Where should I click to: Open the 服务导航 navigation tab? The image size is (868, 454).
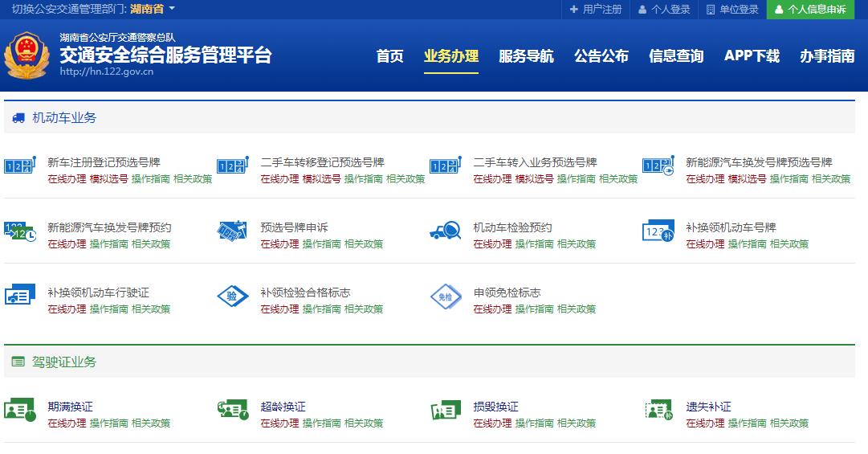pos(526,56)
